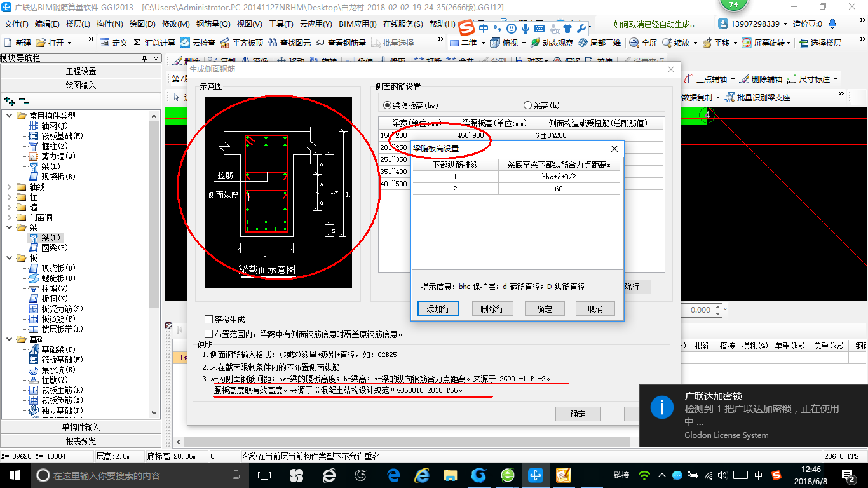Open the 尺寸标注 dropdown arrow

coord(836,79)
